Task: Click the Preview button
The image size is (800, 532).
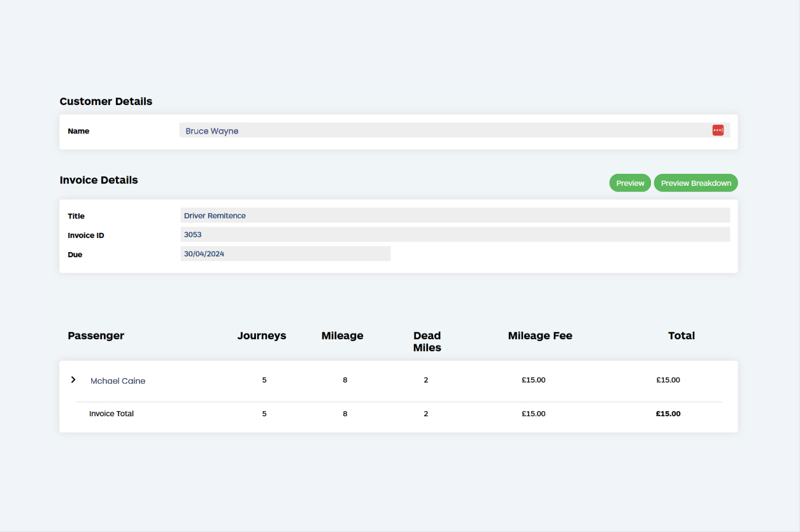Action: (629, 183)
